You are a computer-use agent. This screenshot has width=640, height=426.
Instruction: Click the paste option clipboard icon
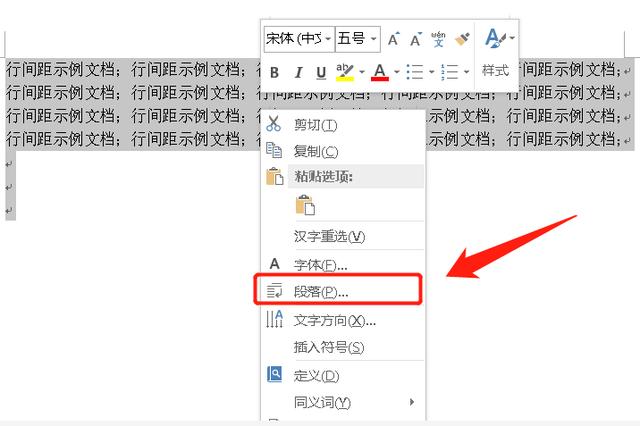pos(305,205)
